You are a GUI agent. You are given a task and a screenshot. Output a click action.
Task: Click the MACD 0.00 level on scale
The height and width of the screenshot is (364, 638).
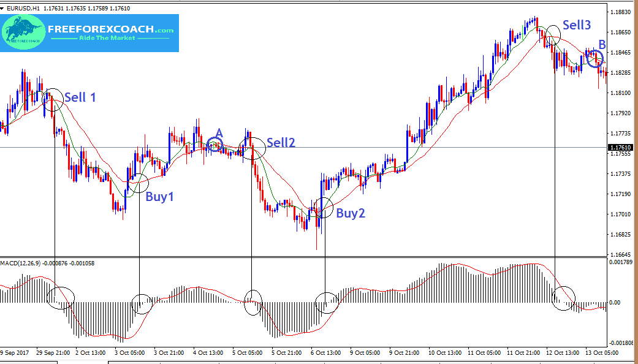(616, 302)
